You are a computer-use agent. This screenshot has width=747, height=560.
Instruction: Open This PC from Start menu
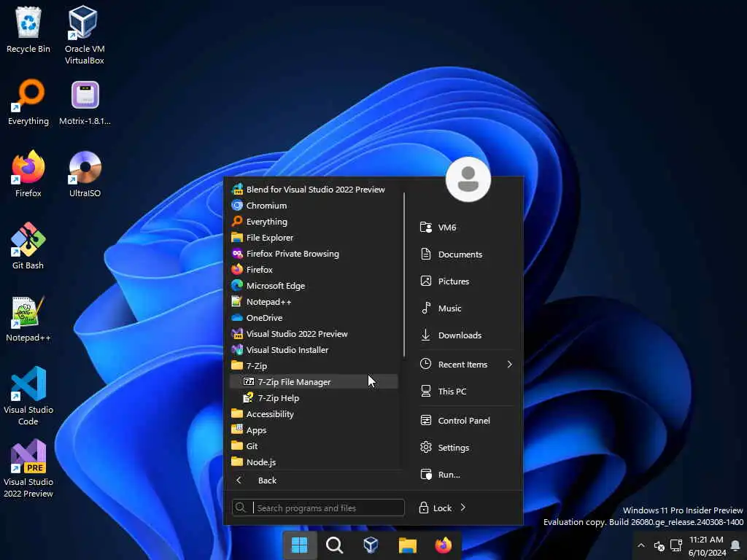click(x=466, y=392)
